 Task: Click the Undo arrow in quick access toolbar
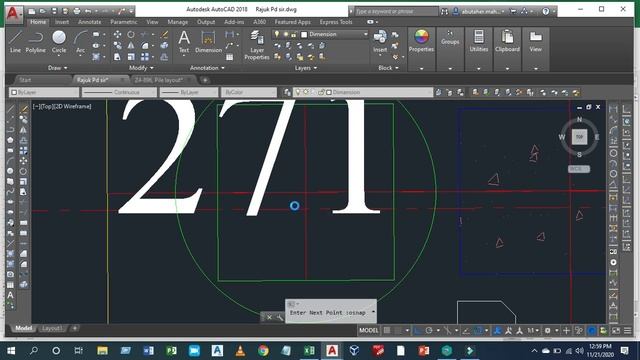coord(87,11)
